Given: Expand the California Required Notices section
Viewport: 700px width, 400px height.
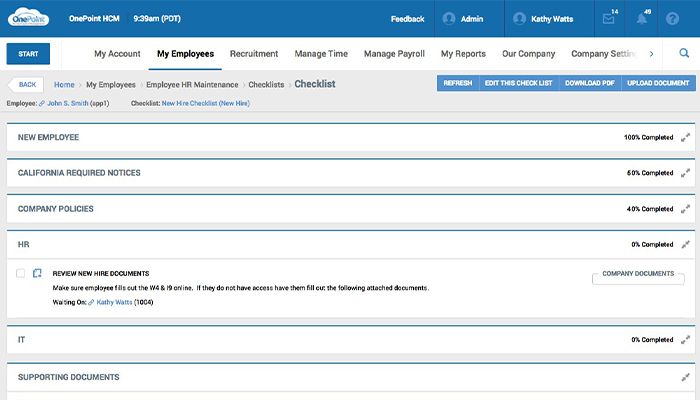Looking at the screenshot, I should click(x=685, y=173).
